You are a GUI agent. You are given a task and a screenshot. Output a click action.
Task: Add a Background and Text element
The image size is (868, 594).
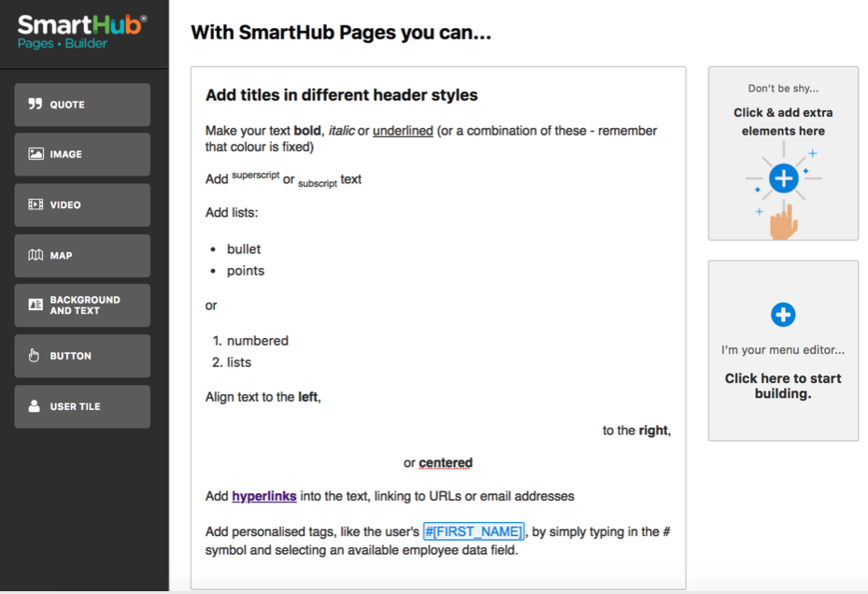[x=82, y=305]
